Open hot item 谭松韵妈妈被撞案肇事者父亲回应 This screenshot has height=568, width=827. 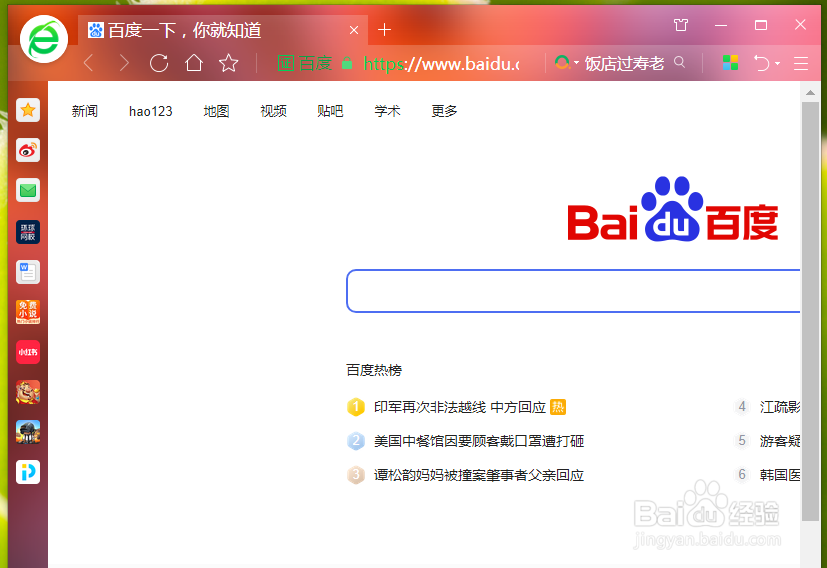[x=479, y=475]
